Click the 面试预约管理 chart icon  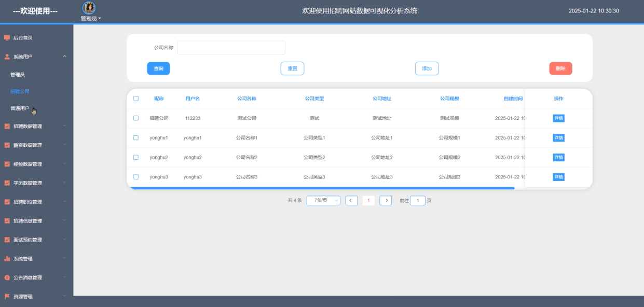coord(7,240)
